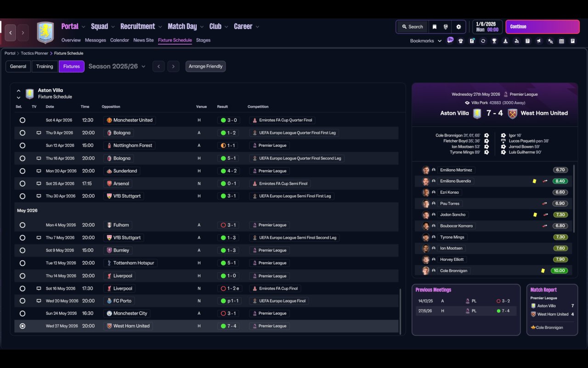Click the date and time display 1/6/2026
Screen dimensions: 588x368
[x=487, y=27]
